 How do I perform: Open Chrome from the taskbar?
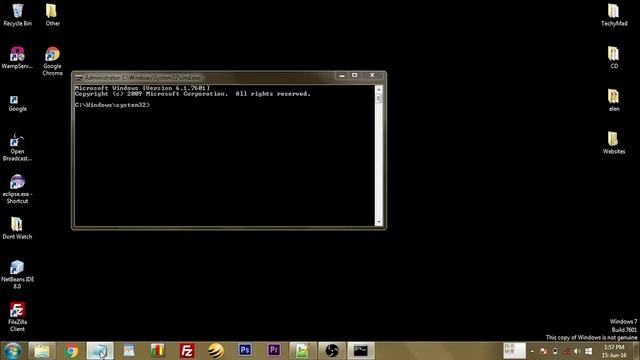coord(71,351)
